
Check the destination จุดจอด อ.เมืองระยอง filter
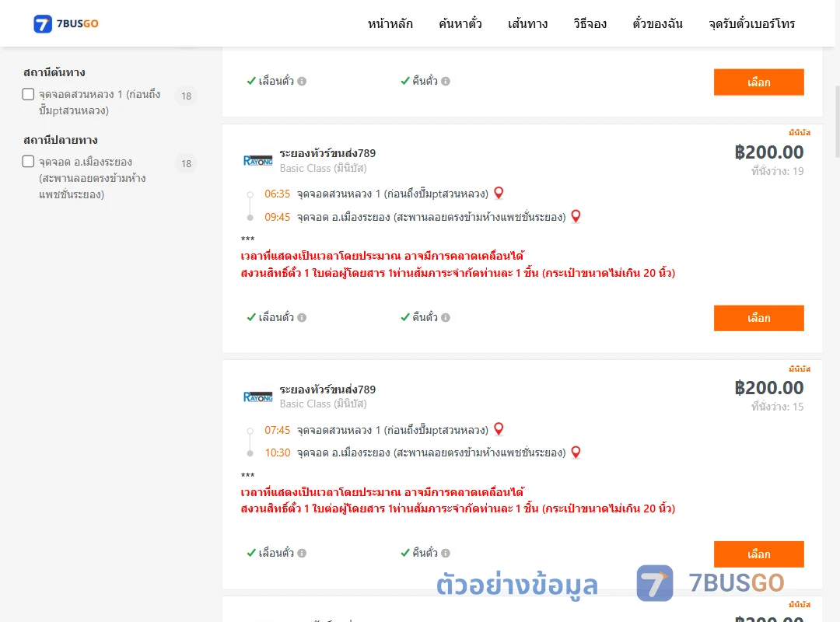click(29, 161)
